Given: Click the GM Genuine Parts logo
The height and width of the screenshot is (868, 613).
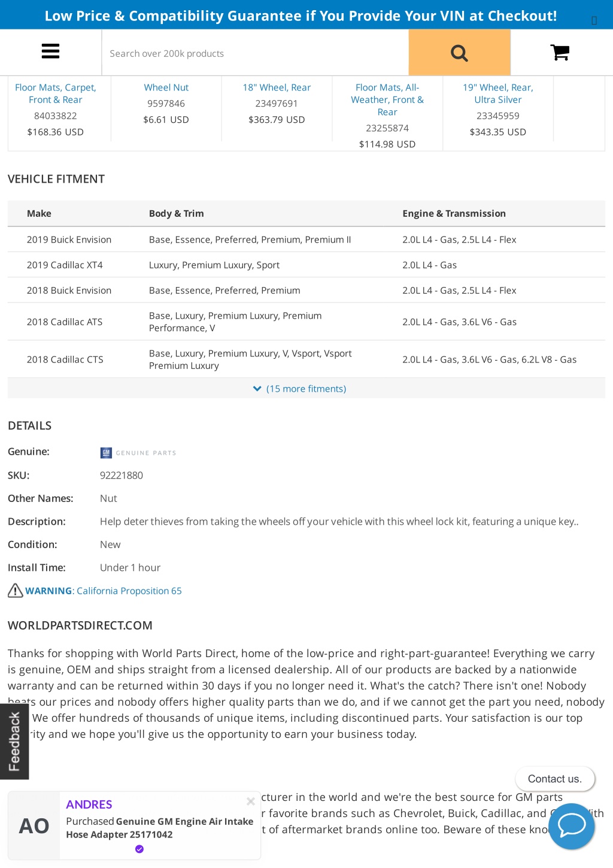Looking at the screenshot, I should 138,453.
